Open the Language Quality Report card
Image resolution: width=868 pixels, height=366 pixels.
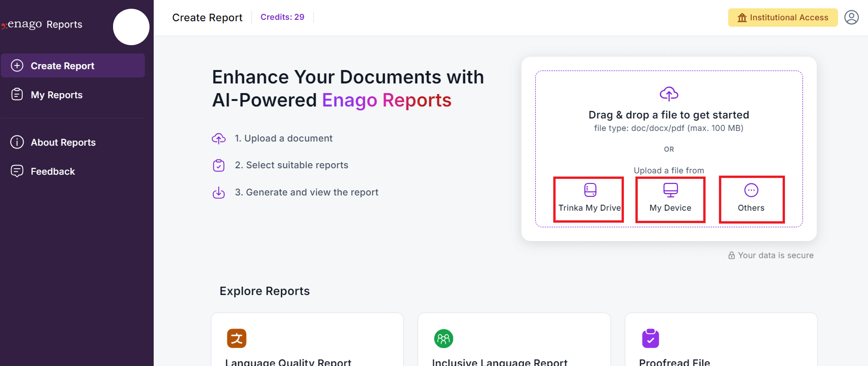point(307,340)
